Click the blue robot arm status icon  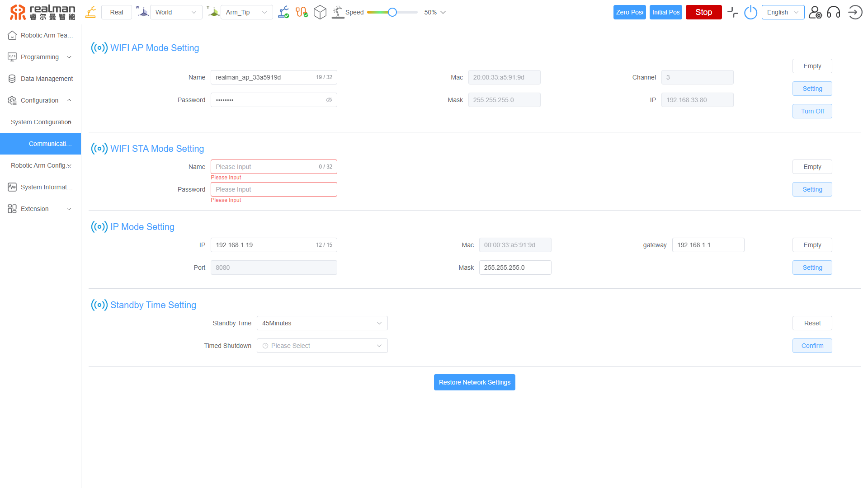coord(283,12)
